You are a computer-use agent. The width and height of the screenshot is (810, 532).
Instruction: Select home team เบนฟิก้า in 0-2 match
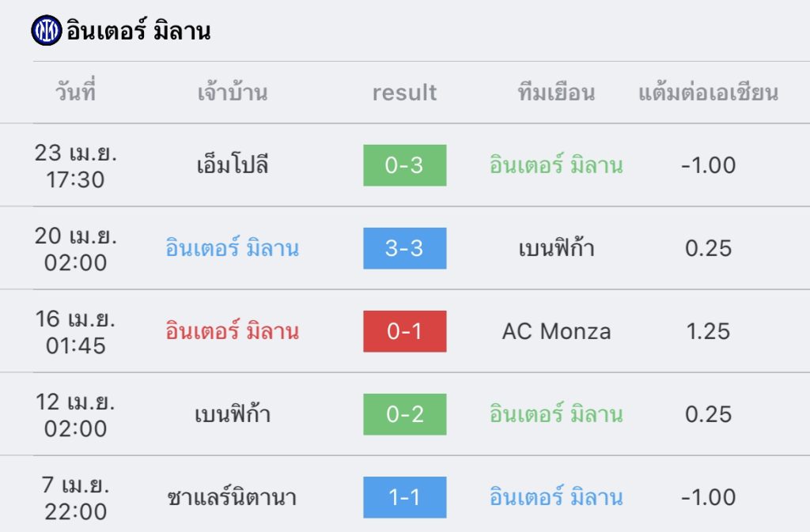[x=233, y=414]
